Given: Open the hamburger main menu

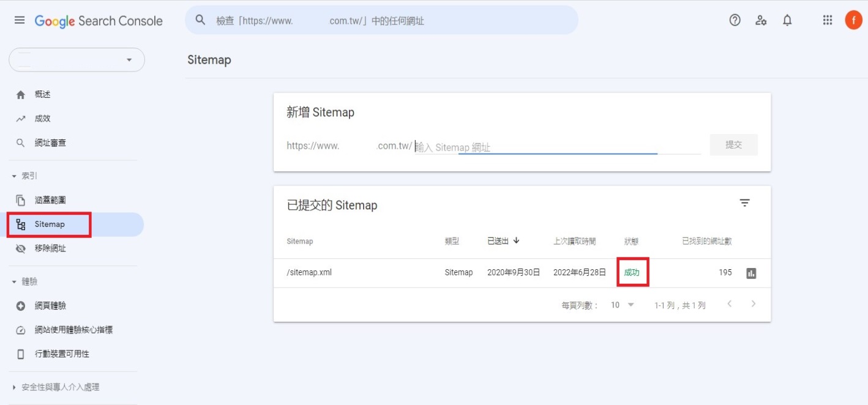Looking at the screenshot, I should 20,20.
